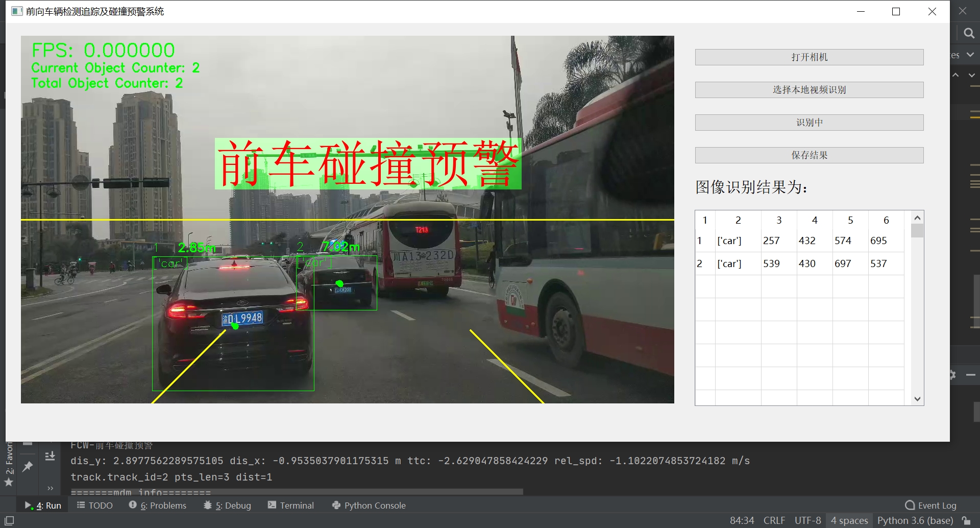Switch to the "6: Problems" tab
The image size is (980, 528).
pos(157,505)
